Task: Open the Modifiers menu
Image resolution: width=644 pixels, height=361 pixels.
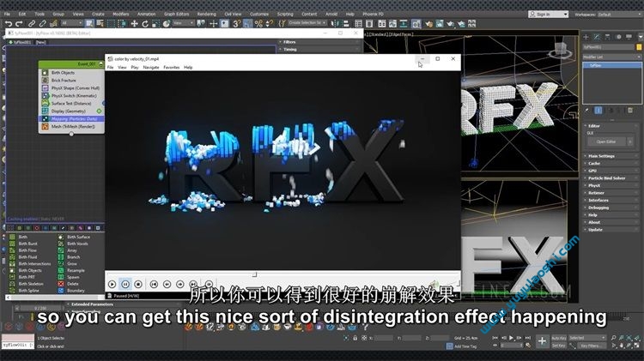Action: pos(121,14)
